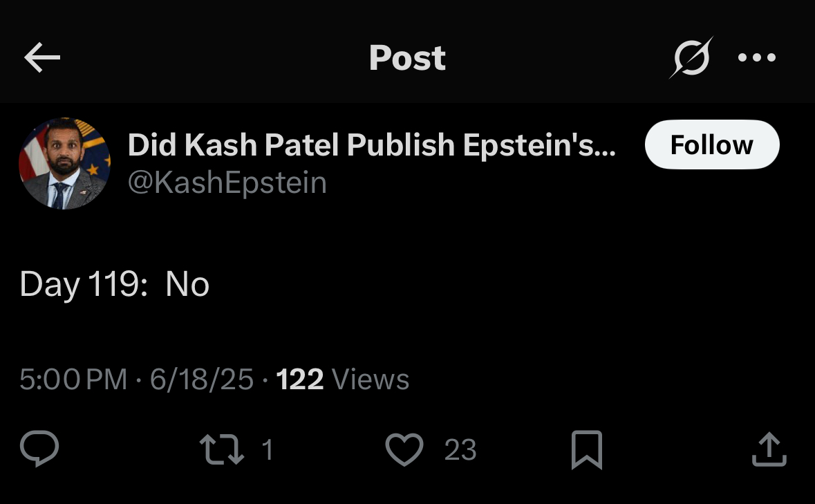Repost using the arrows icon
Image resolution: width=815 pixels, height=504 pixels.
pos(222,449)
